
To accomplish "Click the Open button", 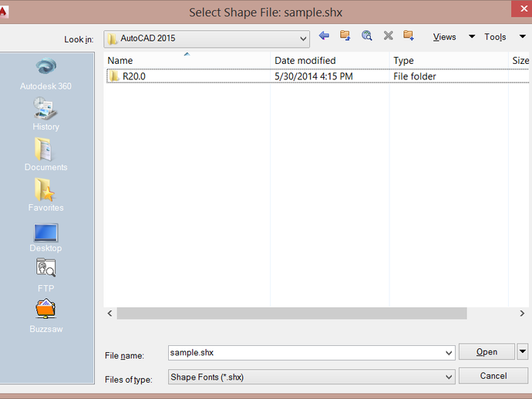I will [x=487, y=352].
